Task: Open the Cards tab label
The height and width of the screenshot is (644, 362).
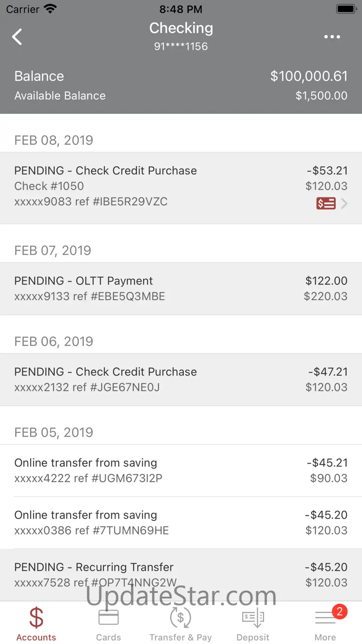Action: [108, 637]
